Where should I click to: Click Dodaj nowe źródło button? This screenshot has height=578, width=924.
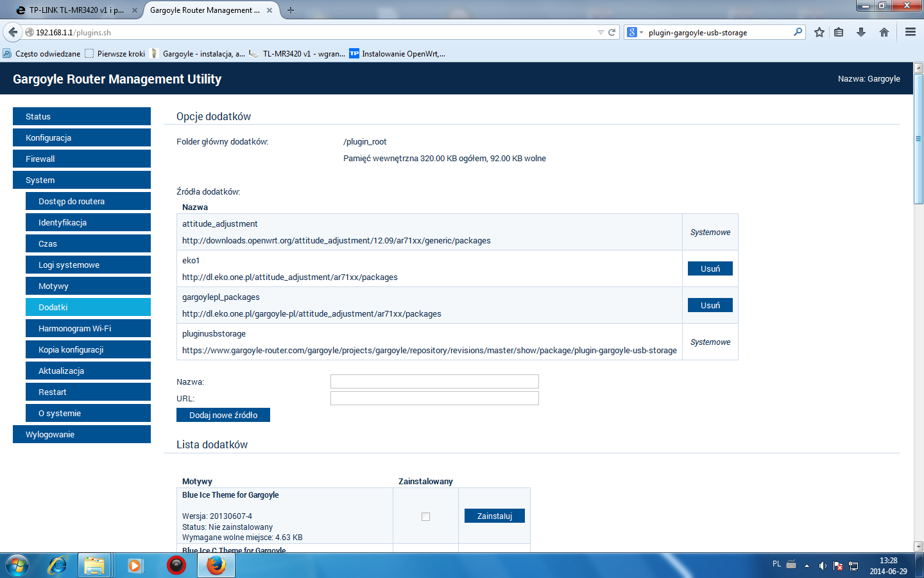click(223, 415)
